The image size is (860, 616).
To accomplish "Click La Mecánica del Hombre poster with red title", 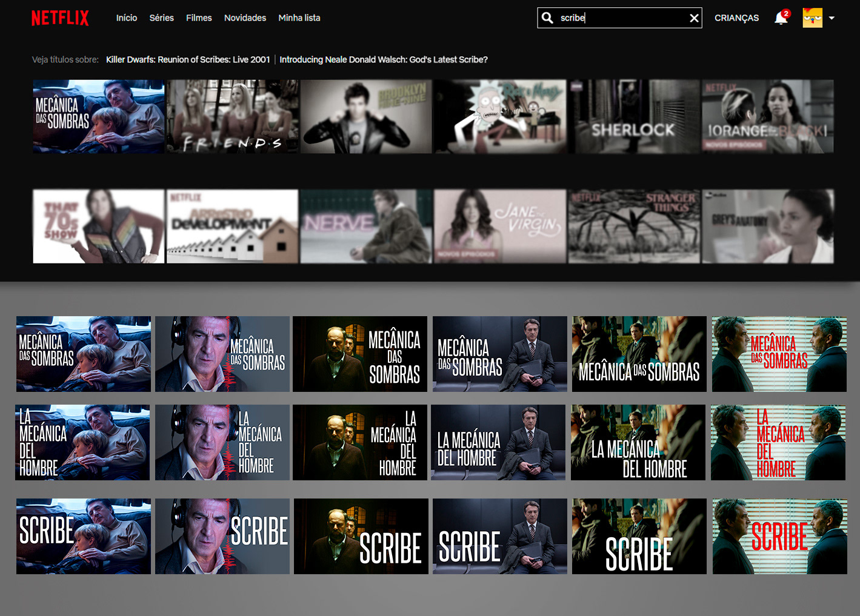I will [x=778, y=442].
